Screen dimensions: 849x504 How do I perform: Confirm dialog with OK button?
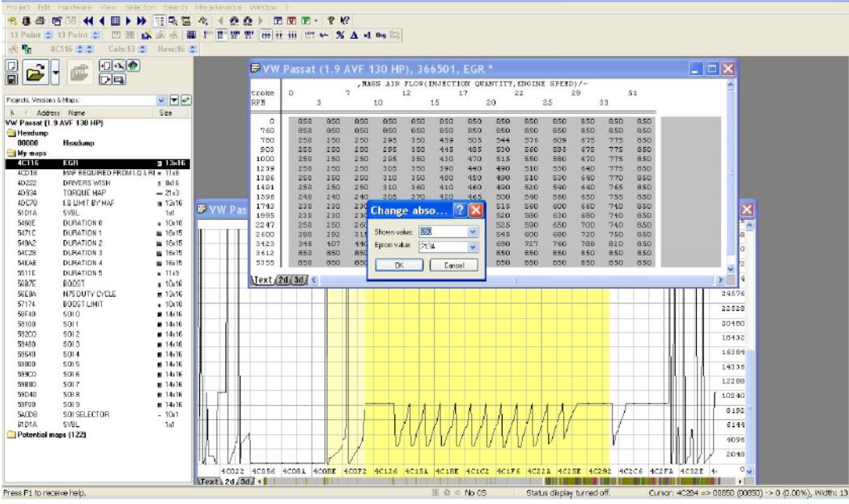(399, 265)
